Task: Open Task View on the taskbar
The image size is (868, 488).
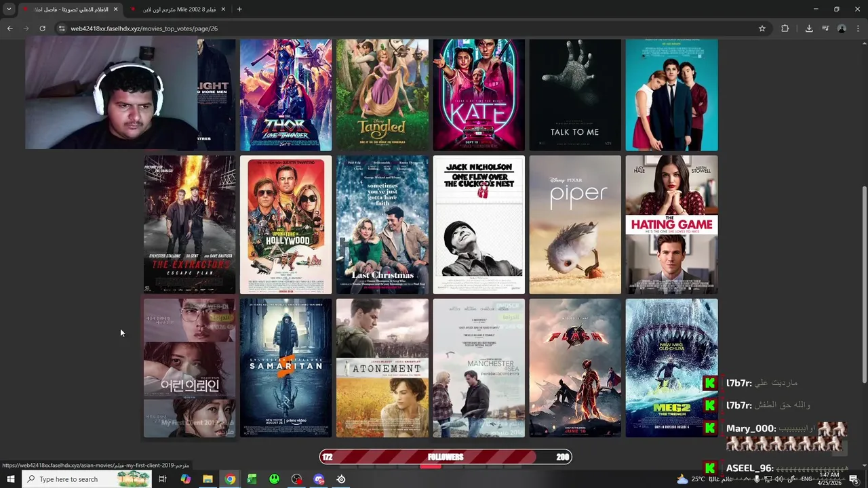Action: [163, 479]
